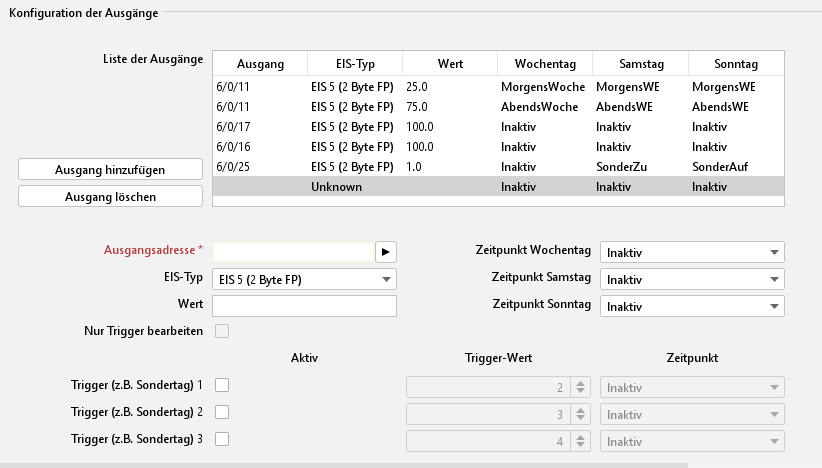The height and width of the screenshot is (468, 822).
Task: Expand the Zeitpunkt Sonntag dropdown
Action: (x=691, y=306)
